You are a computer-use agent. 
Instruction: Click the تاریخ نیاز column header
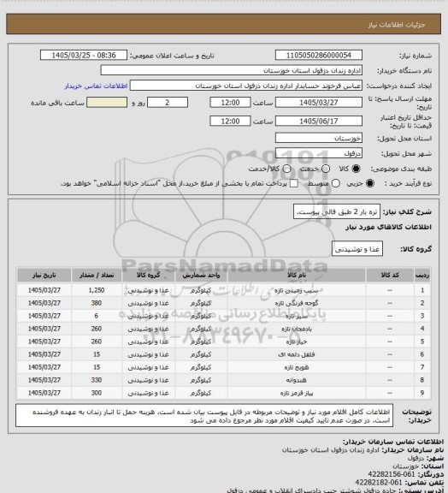(44, 275)
